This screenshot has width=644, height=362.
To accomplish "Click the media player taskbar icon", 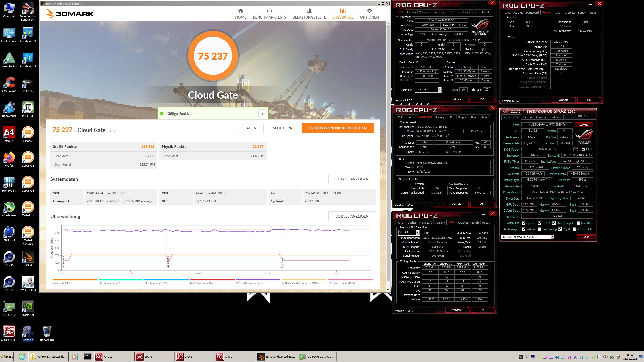I will (74, 356).
